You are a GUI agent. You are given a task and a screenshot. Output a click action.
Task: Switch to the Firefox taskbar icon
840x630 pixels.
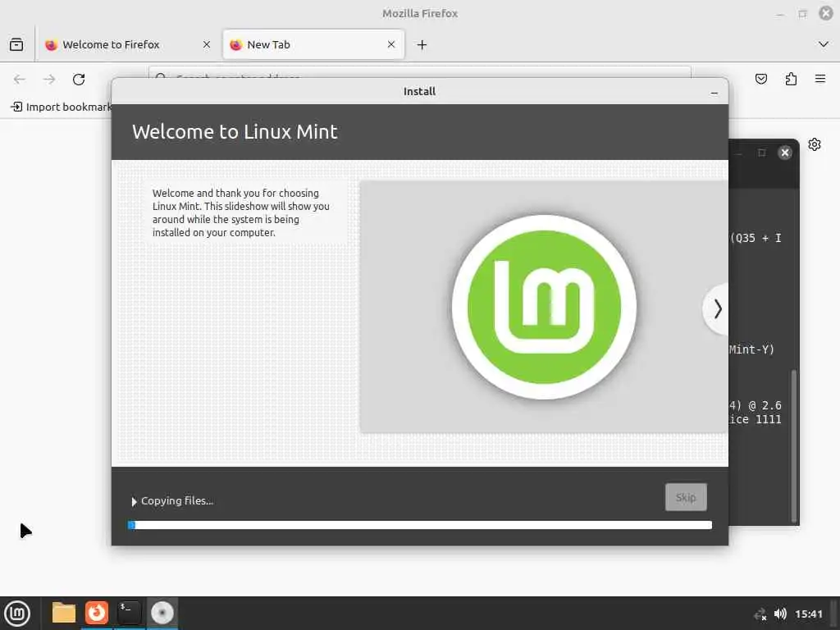pyautogui.click(x=97, y=613)
